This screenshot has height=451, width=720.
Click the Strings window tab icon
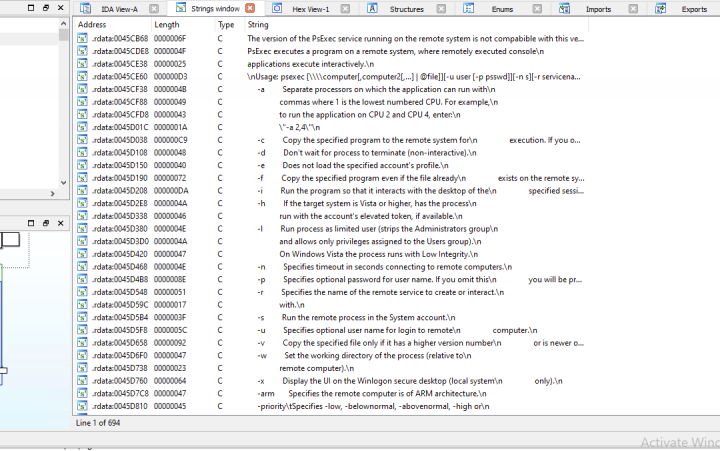[181, 8]
